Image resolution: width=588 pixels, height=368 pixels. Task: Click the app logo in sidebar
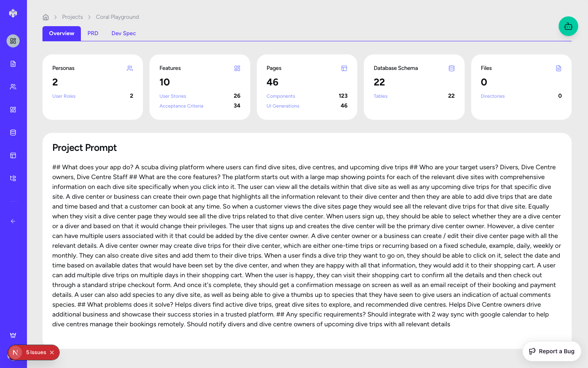pos(13,13)
